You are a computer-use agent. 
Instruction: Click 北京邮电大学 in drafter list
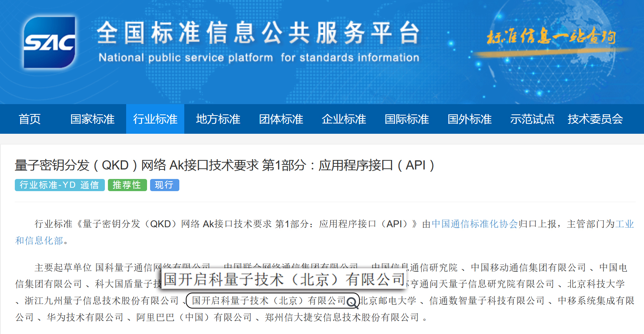(388, 301)
